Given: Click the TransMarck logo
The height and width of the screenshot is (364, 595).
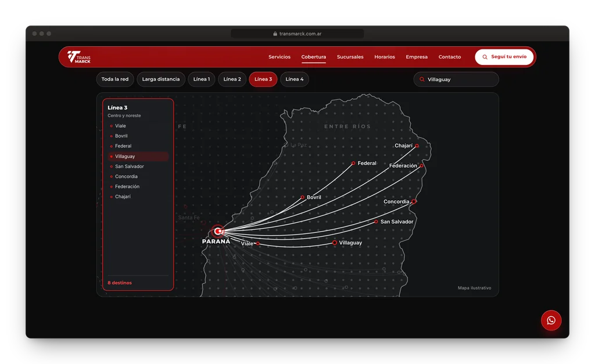Looking at the screenshot, I should (x=79, y=57).
